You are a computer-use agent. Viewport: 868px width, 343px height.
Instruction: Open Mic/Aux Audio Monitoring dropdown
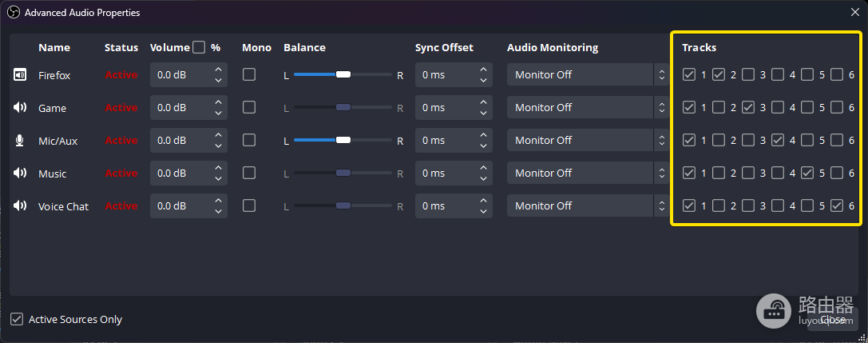click(587, 140)
